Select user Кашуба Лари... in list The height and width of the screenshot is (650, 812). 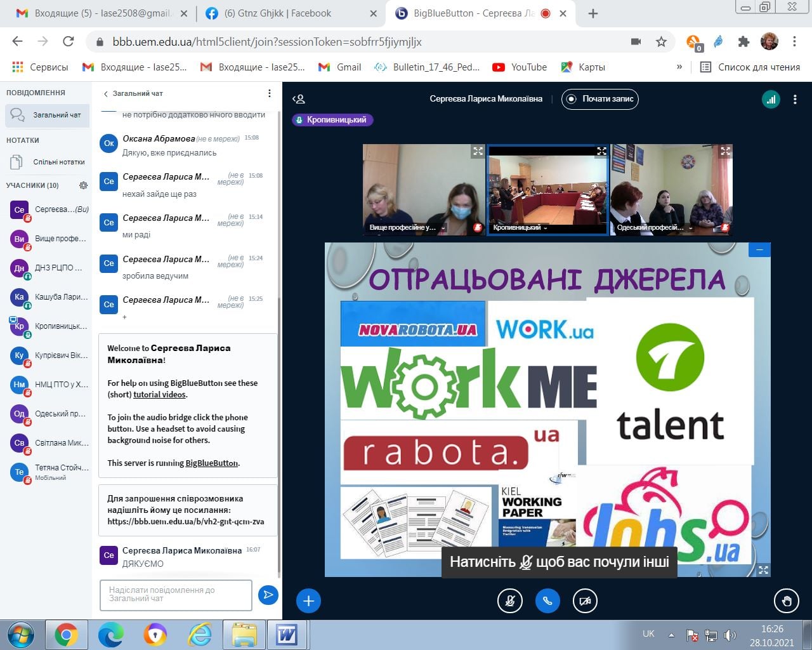point(48,297)
